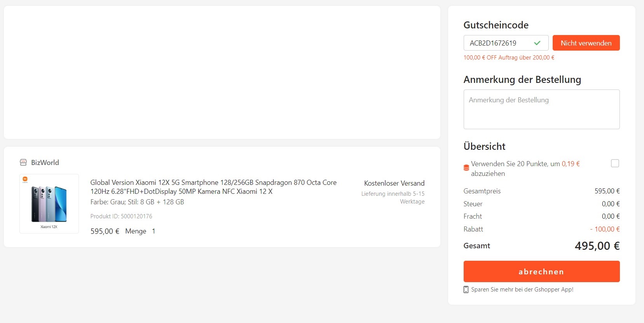Open the BizWorld store link

45,162
